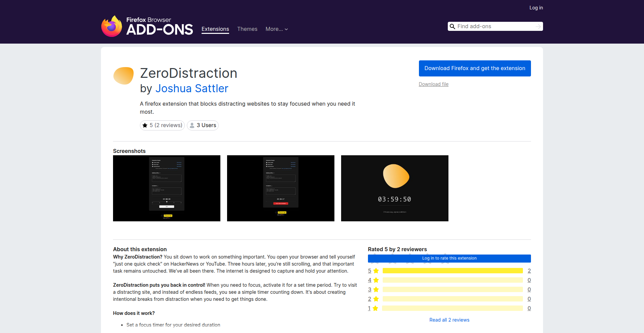Click the 4-star rating bar
This screenshot has width=644, height=333.
[453, 280]
